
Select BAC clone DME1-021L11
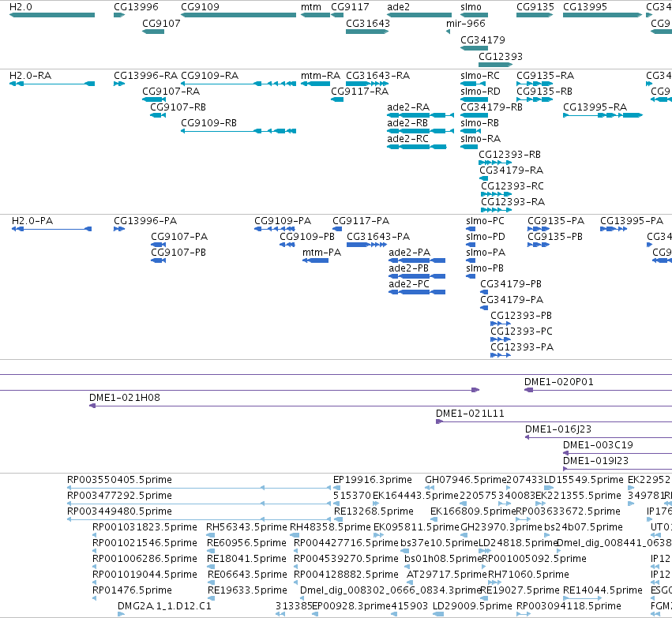click(554, 421)
